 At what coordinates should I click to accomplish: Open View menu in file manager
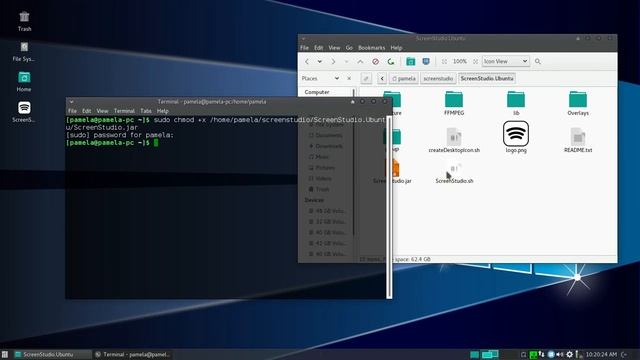pyautogui.click(x=334, y=48)
